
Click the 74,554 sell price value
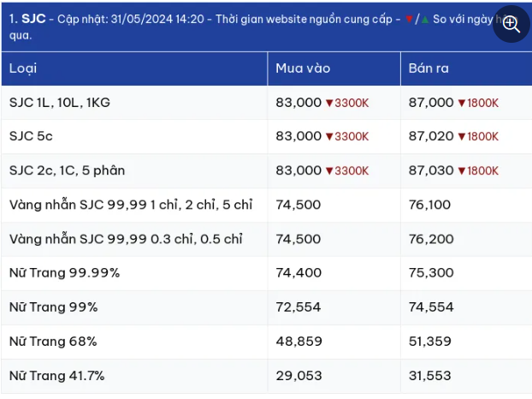[x=431, y=307]
